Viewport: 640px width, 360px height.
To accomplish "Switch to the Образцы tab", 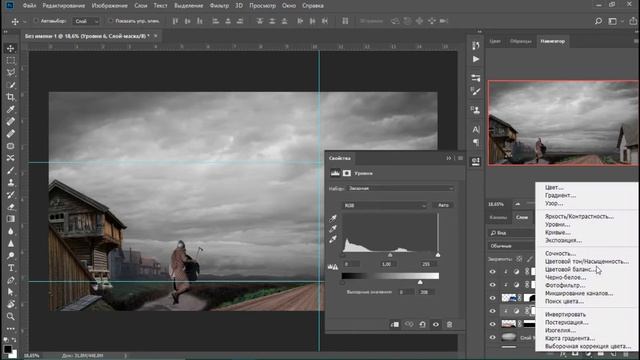I will 520,41.
